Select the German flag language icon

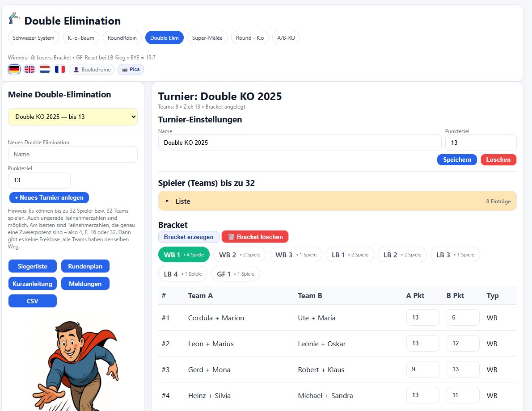[14, 69]
